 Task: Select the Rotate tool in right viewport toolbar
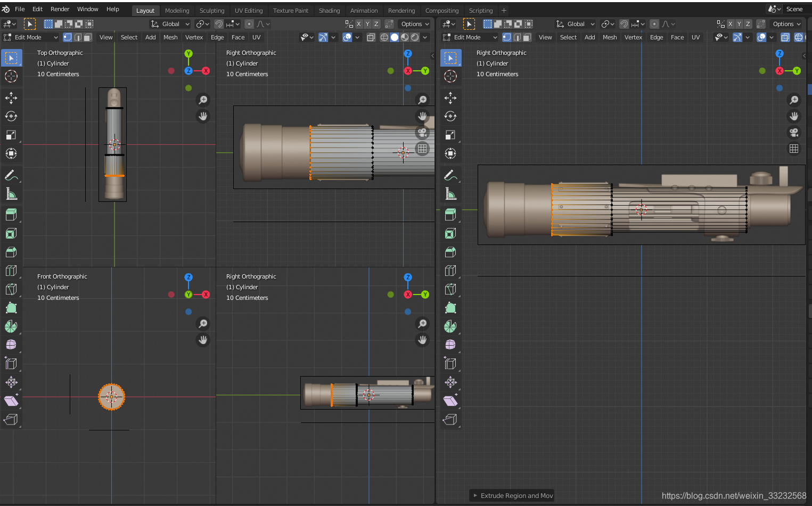[450, 116]
